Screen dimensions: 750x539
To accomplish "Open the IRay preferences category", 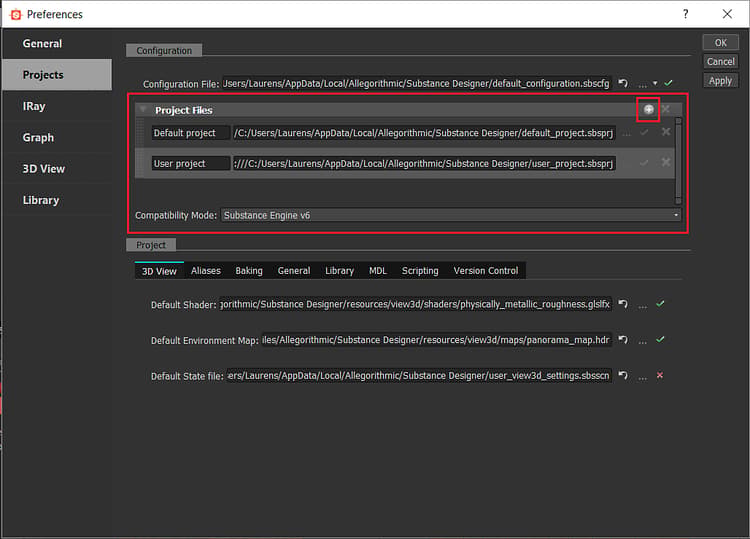I will coord(57,106).
